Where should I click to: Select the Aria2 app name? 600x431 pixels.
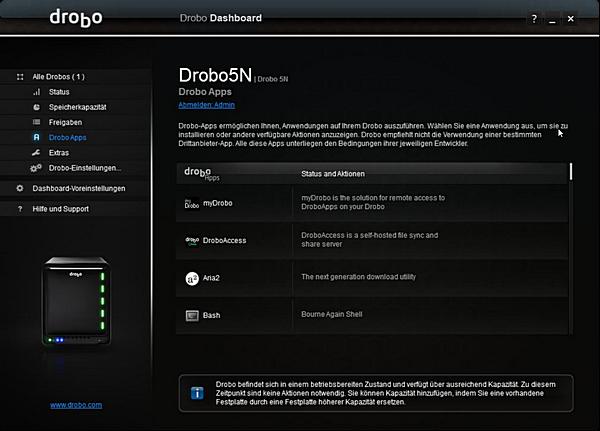point(211,278)
